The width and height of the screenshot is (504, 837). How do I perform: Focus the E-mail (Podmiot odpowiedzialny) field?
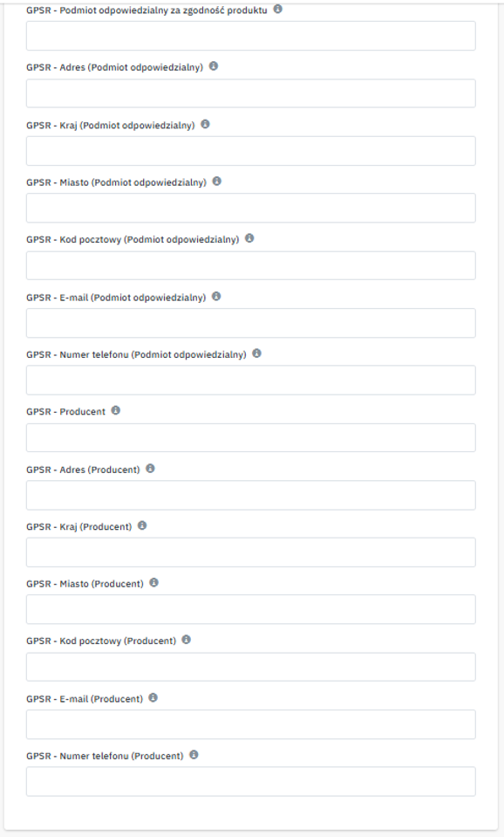(250, 323)
